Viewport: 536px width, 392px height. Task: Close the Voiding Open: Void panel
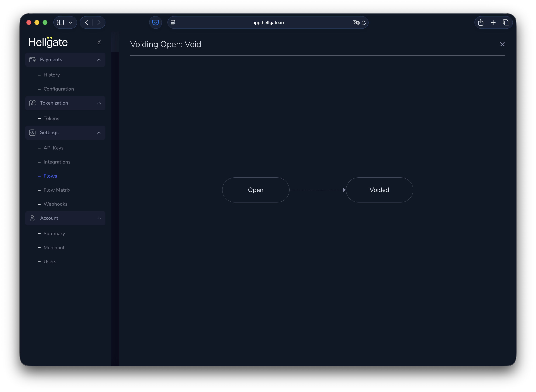(502, 44)
